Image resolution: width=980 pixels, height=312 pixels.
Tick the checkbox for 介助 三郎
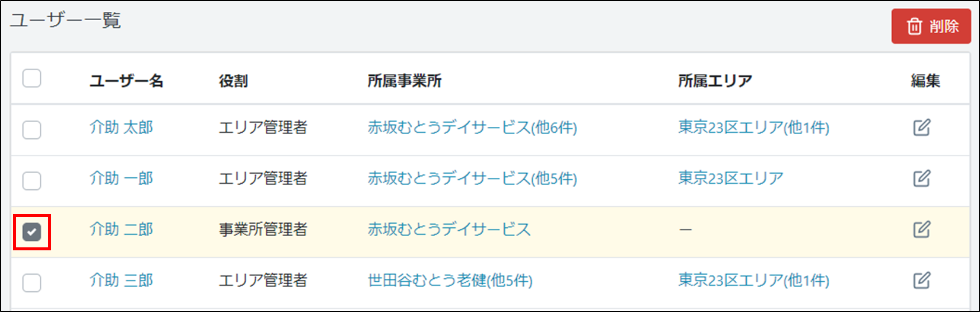point(32,283)
